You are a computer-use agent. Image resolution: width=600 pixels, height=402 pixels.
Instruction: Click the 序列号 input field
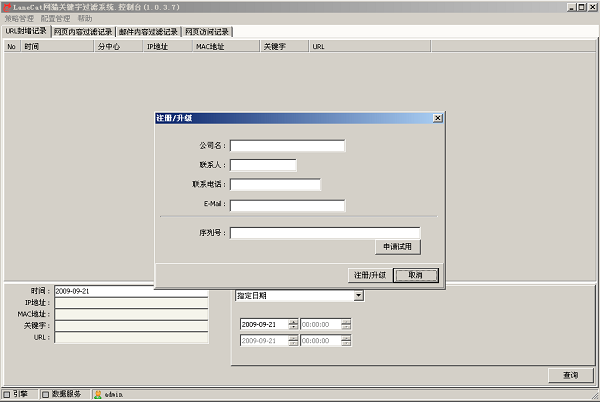[325, 233]
